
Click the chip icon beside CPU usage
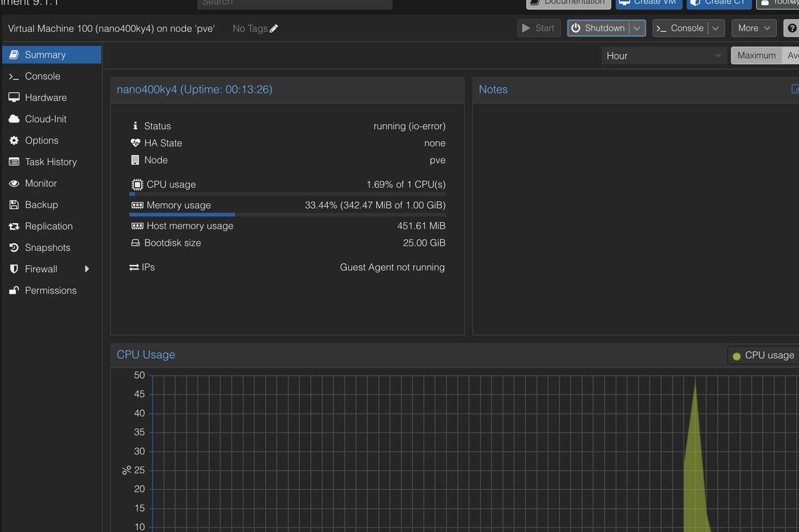point(136,184)
